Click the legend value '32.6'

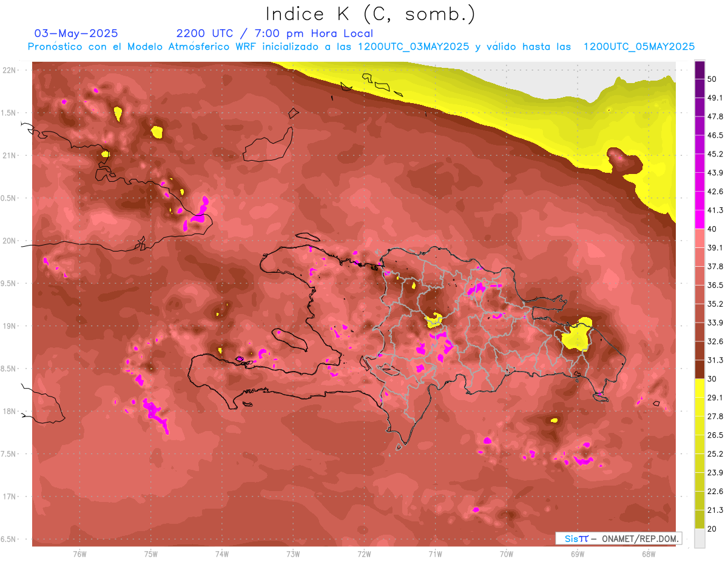pos(715,341)
